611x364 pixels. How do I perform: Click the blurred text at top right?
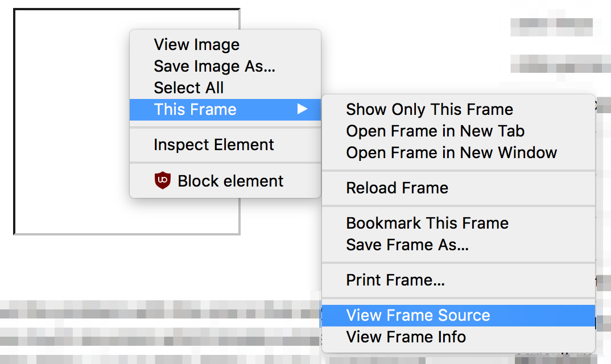click(551, 27)
